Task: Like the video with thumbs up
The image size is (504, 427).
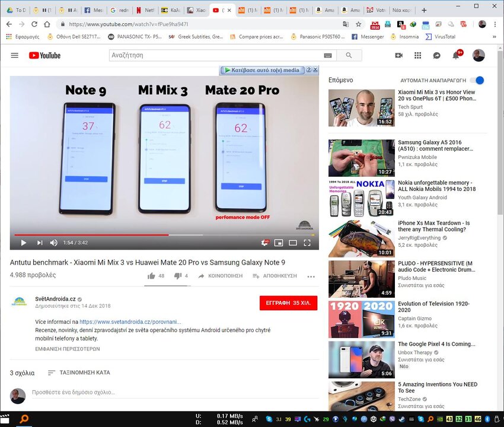Action: click(151, 276)
